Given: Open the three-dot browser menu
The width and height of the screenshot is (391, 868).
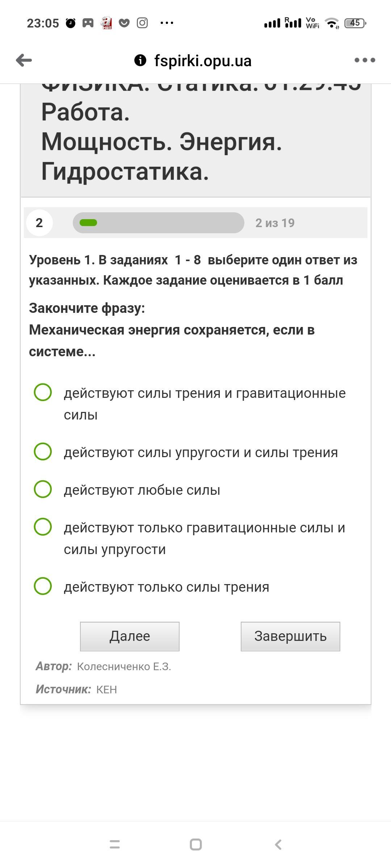Looking at the screenshot, I should pyautogui.click(x=365, y=60).
